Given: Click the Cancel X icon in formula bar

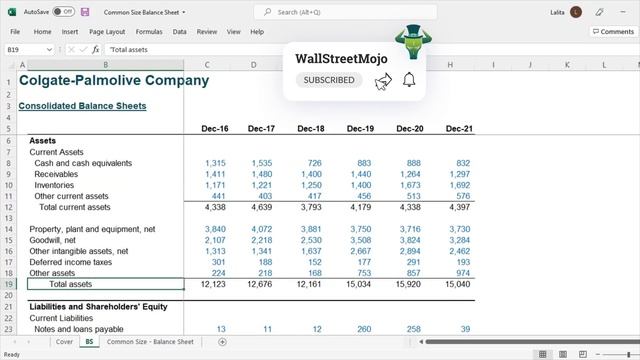Looking at the screenshot, I should [x=71, y=50].
